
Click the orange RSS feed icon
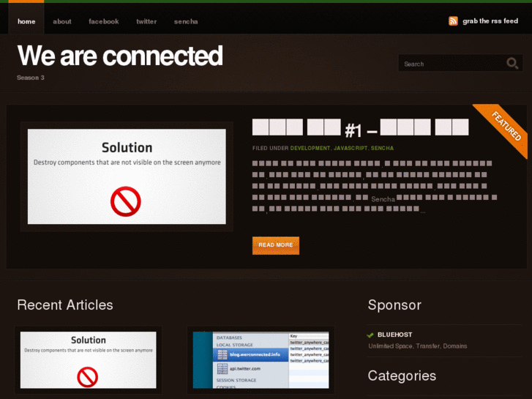[453, 21]
